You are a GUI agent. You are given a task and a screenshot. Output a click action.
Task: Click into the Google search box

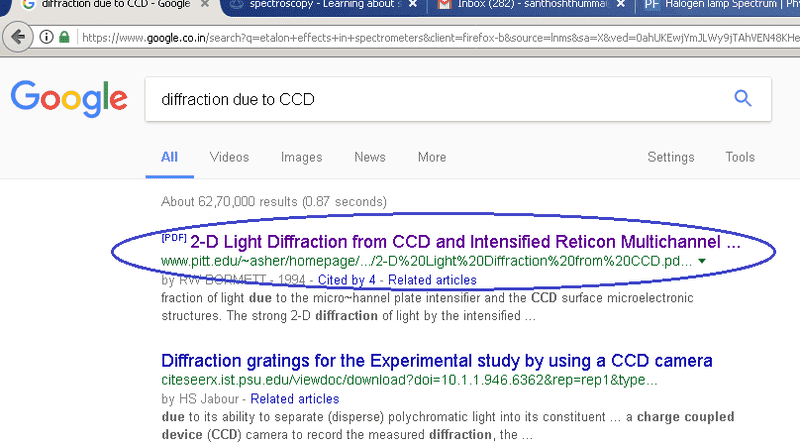430,99
